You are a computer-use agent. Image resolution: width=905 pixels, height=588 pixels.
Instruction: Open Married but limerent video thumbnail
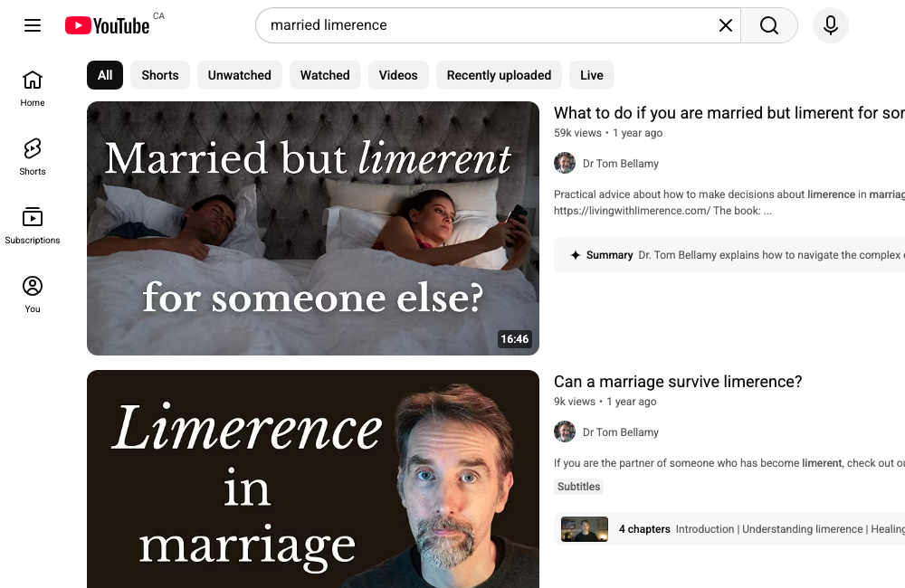(x=313, y=229)
